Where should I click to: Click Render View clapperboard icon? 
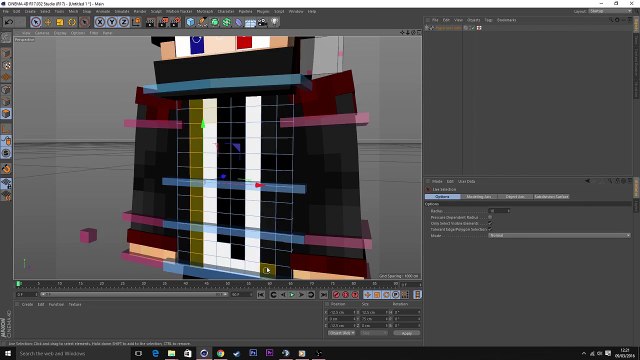click(150, 22)
